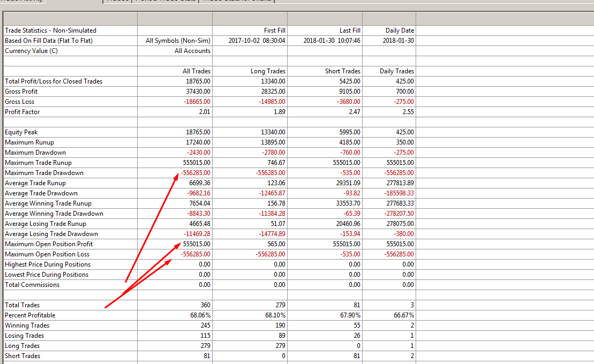Select the All Symbols (Non-Sim) cell
This screenshot has height=364, width=594.
click(x=178, y=41)
